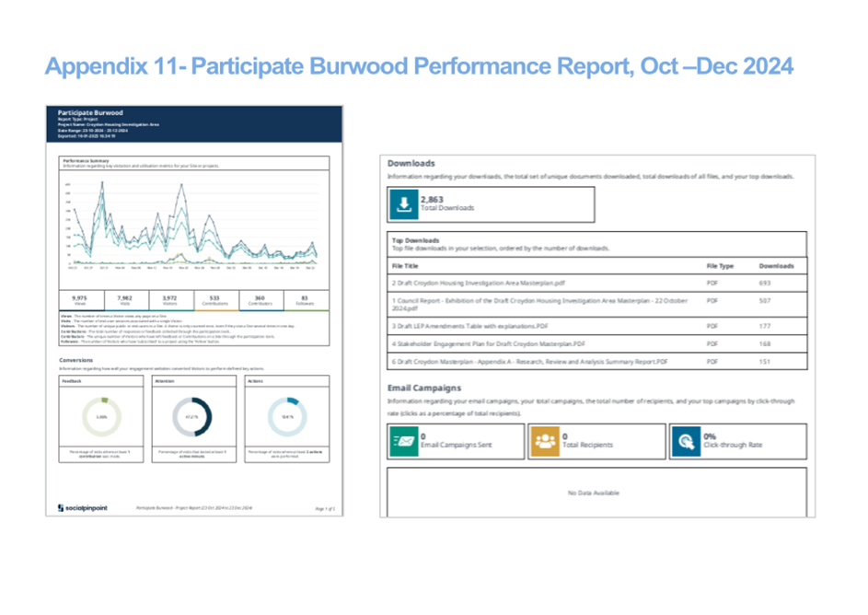Click the No Data Available message
The height and width of the screenshot is (615, 868).
coord(594,493)
